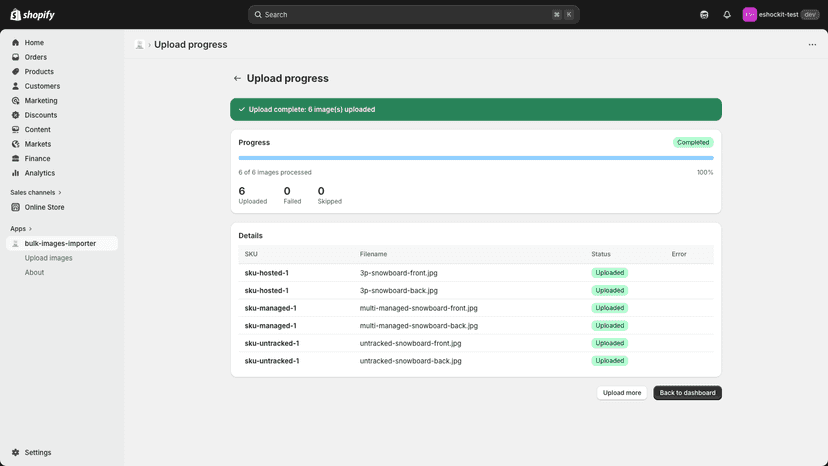
Task: Expand Apps section chevron
Action: [30, 229]
